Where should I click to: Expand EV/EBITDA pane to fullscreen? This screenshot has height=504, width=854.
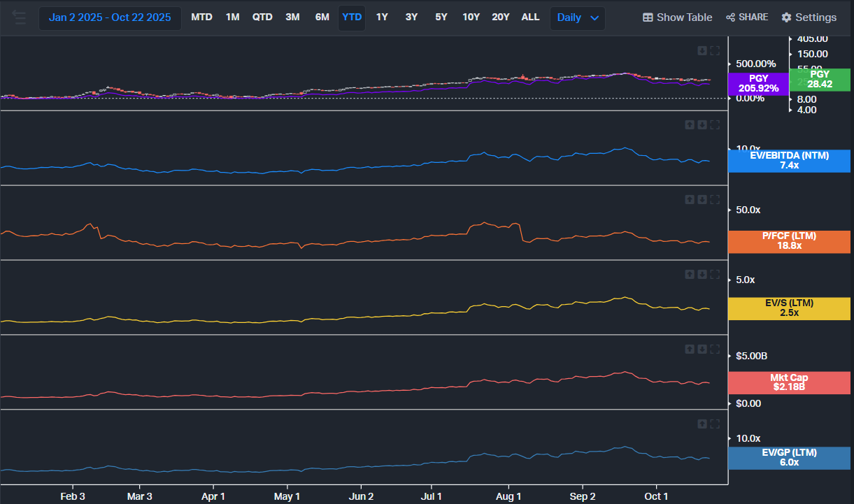pos(715,125)
